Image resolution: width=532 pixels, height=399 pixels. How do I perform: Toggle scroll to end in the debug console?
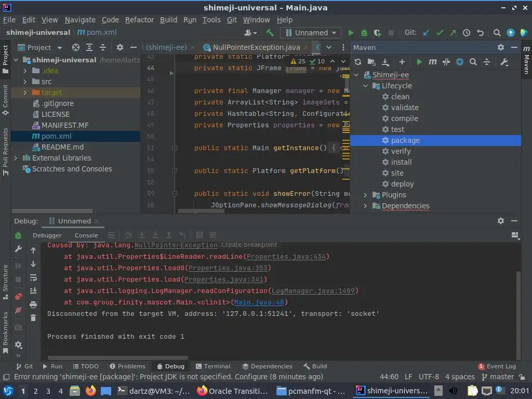pos(33,291)
